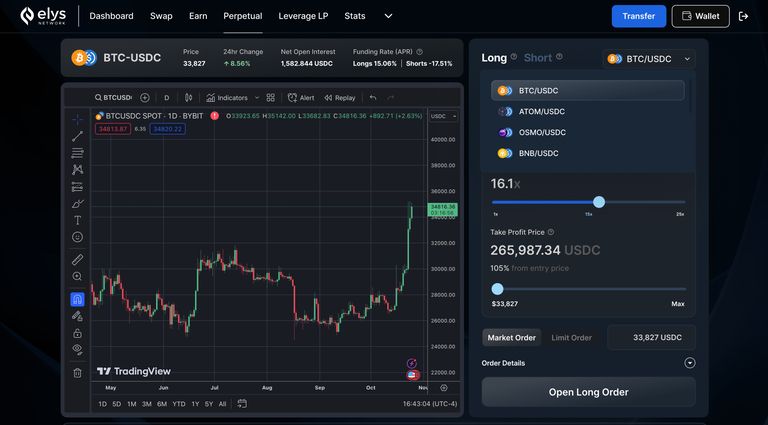The height and width of the screenshot is (425, 768).
Task: Open the Earn menu item
Action: click(198, 16)
